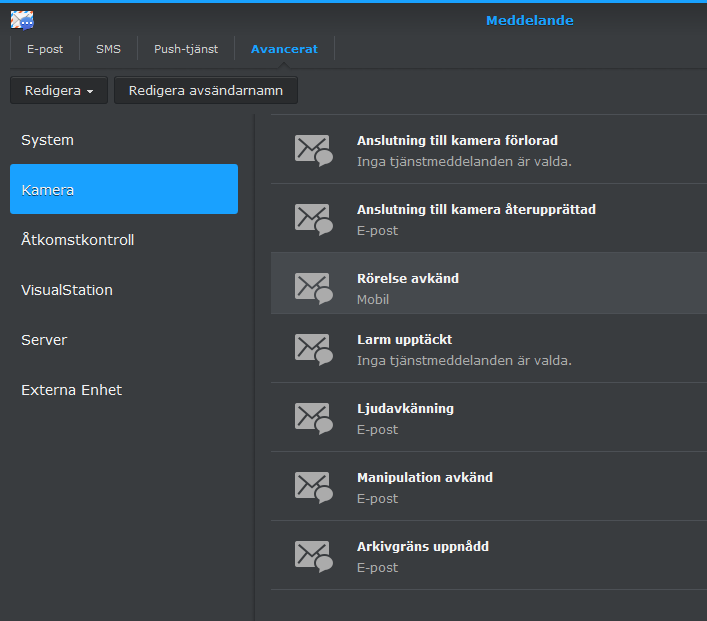Select the Avancerat tab
The image size is (707, 621).
point(284,49)
